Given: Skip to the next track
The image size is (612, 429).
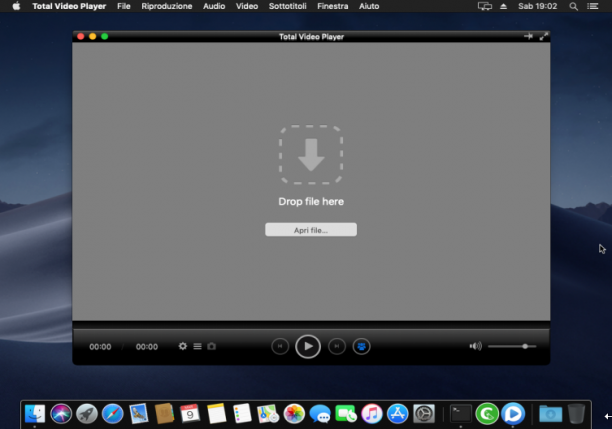Looking at the screenshot, I should pos(337,346).
